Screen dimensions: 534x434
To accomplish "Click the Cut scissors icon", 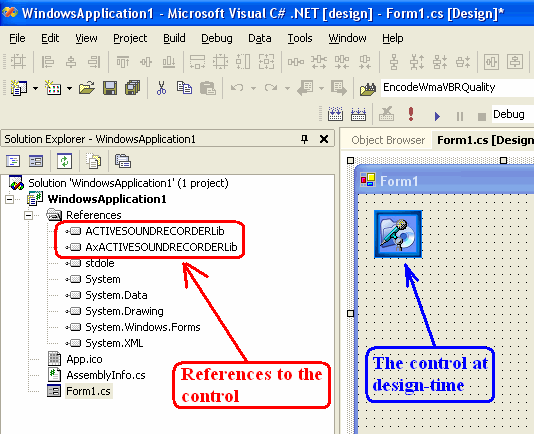I will [161, 88].
